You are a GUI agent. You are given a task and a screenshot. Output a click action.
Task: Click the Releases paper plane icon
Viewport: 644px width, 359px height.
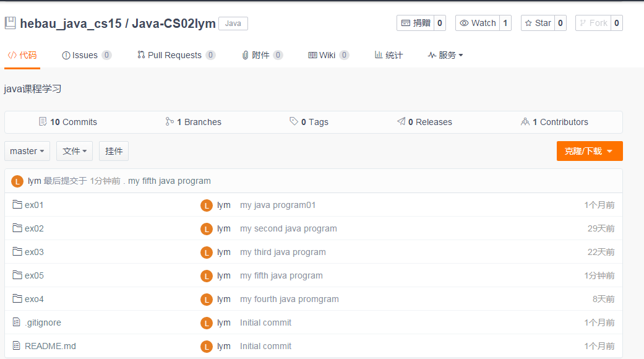[x=401, y=121]
